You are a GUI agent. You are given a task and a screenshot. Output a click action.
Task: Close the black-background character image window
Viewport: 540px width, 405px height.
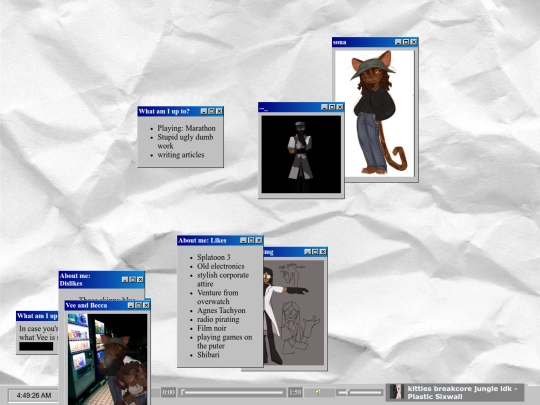(340, 107)
